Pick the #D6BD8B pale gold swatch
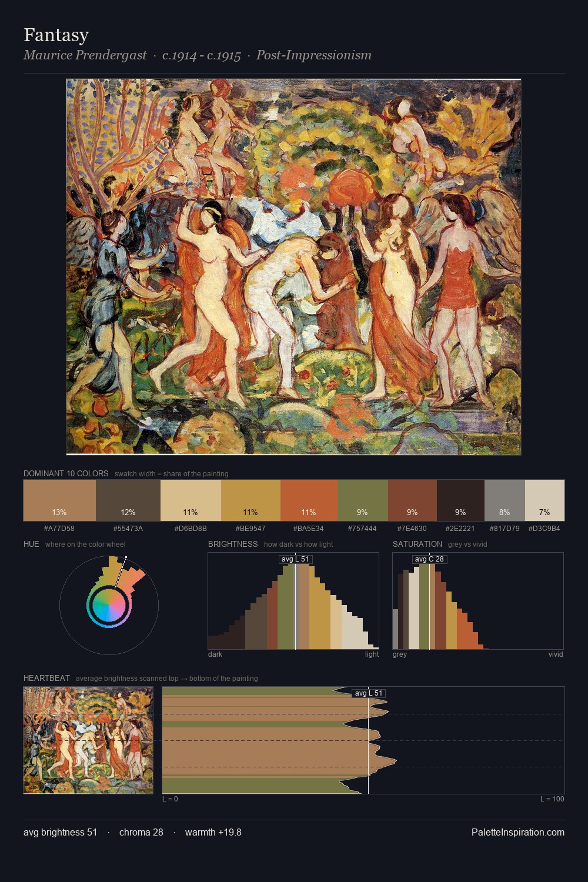588x882 pixels. click(191, 500)
